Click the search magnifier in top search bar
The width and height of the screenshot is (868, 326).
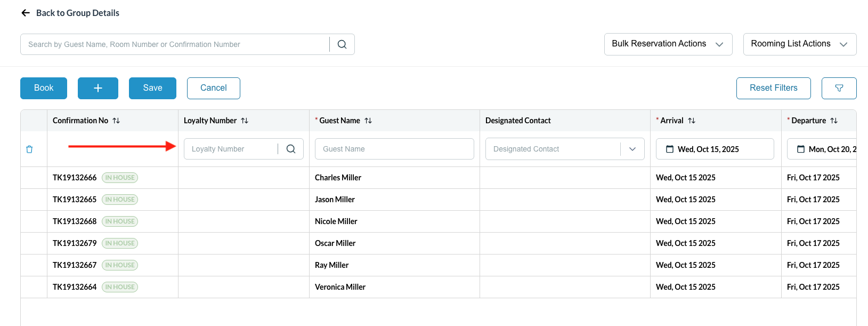point(342,44)
